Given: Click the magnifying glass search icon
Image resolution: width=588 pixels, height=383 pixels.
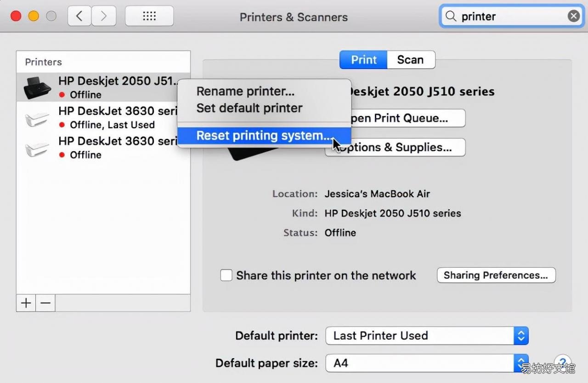Looking at the screenshot, I should (x=451, y=17).
